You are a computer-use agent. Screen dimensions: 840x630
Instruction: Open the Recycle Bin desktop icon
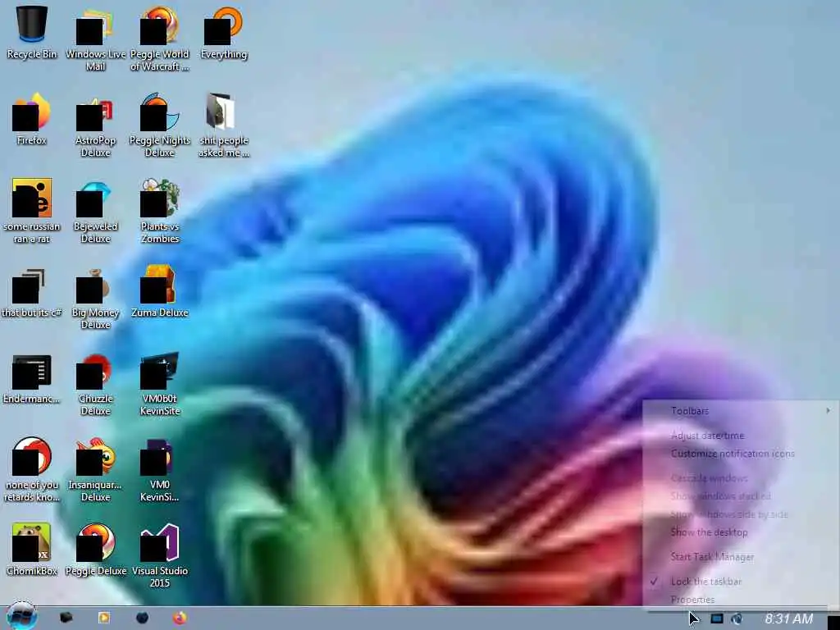click(x=32, y=33)
